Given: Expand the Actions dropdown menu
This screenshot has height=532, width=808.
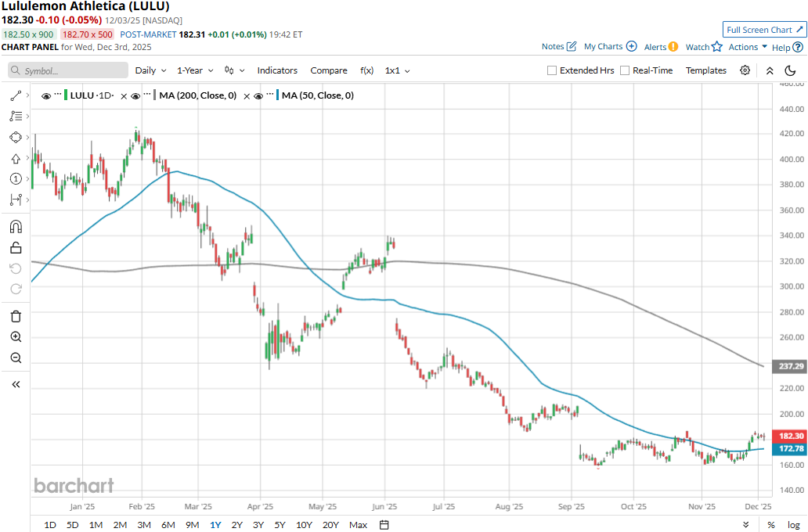Looking at the screenshot, I should point(748,47).
